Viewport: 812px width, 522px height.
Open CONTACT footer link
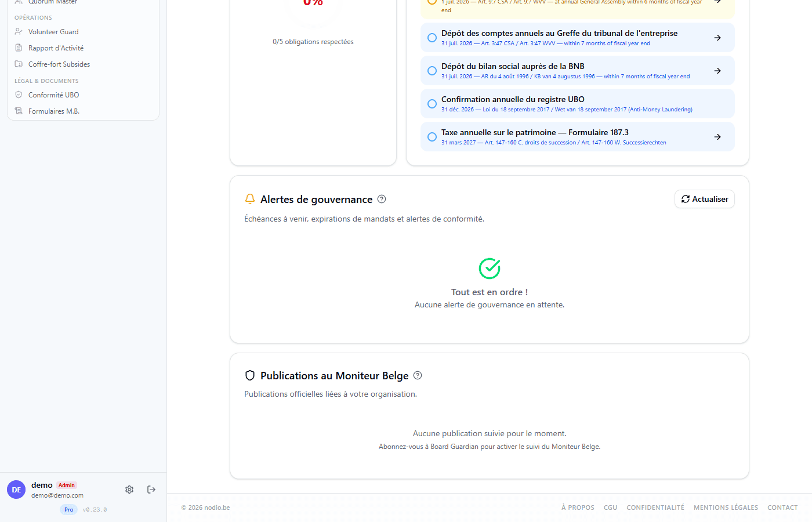tap(782, 507)
